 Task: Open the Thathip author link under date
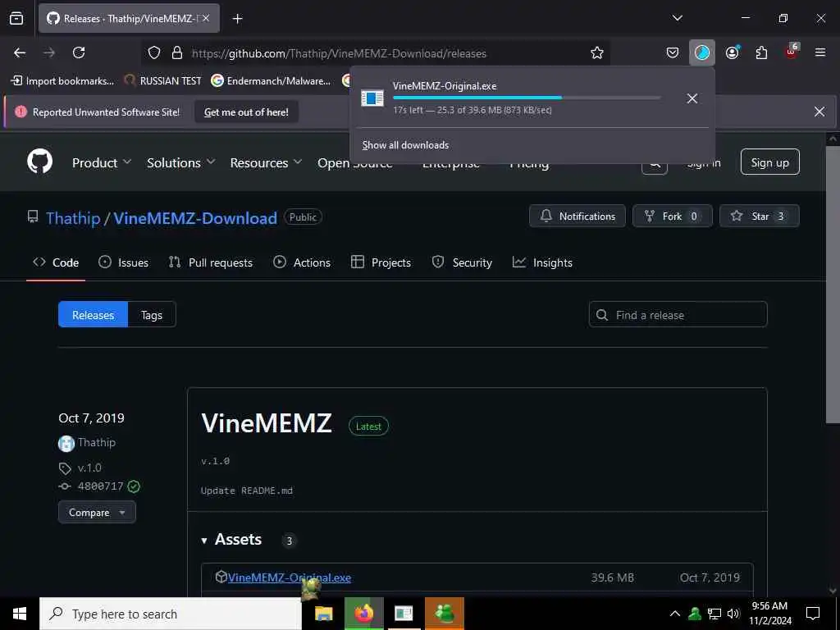[x=97, y=442]
